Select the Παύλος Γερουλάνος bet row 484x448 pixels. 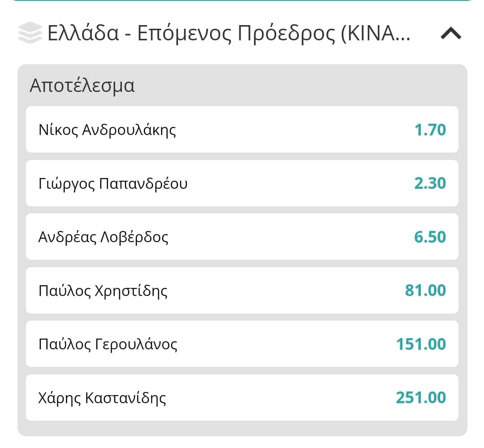pos(242,344)
